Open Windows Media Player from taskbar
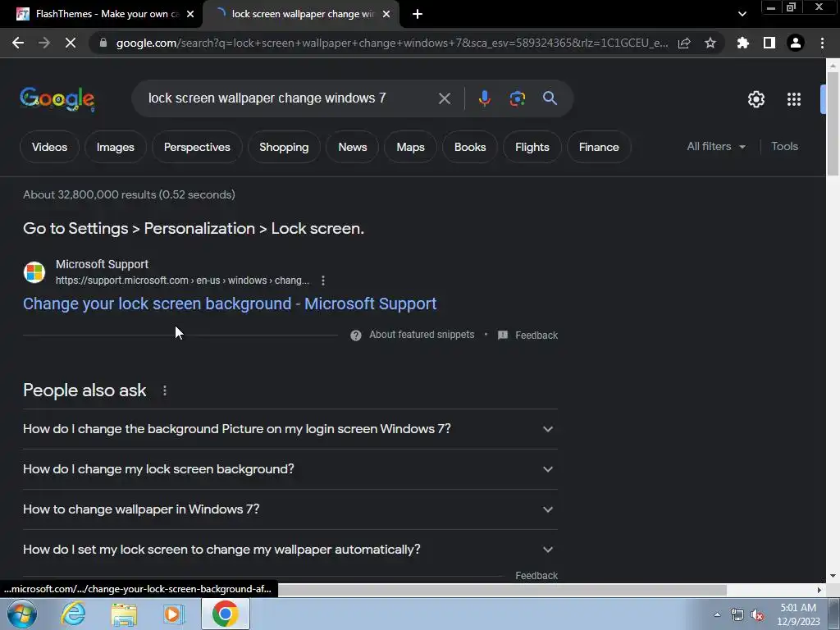Viewport: 840px width, 630px height. [x=173, y=614]
